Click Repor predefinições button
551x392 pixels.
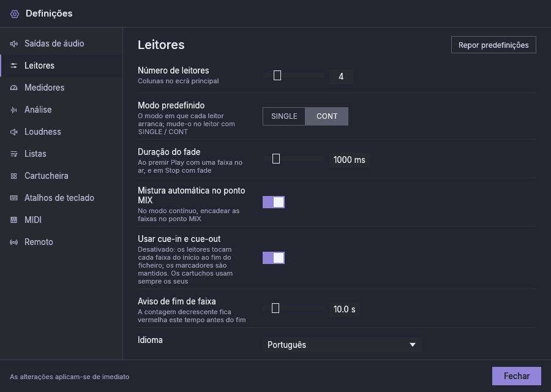tap(493, 45)
